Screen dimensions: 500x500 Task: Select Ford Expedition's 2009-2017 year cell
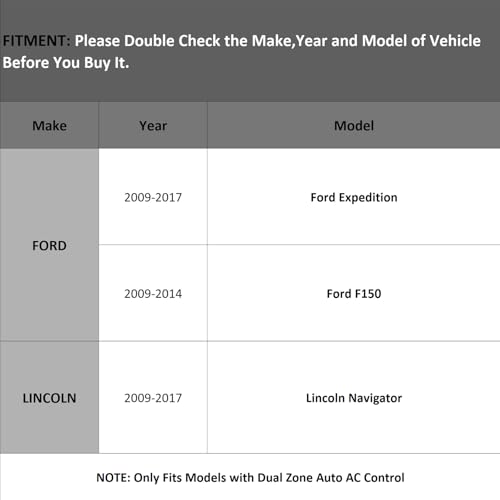pyautogui.click(x=153, y=197)
